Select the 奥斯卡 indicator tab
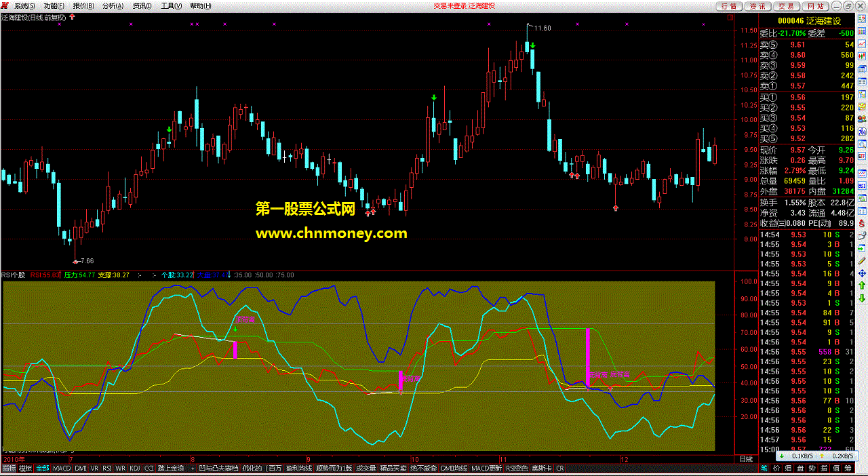 tap(542, 468)
